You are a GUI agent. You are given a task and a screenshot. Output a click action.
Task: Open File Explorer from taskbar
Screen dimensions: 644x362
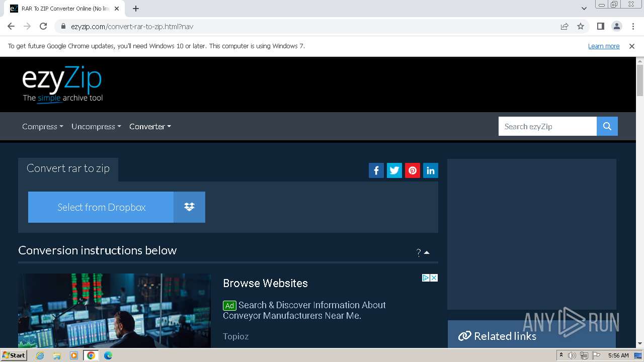point(57,355)
